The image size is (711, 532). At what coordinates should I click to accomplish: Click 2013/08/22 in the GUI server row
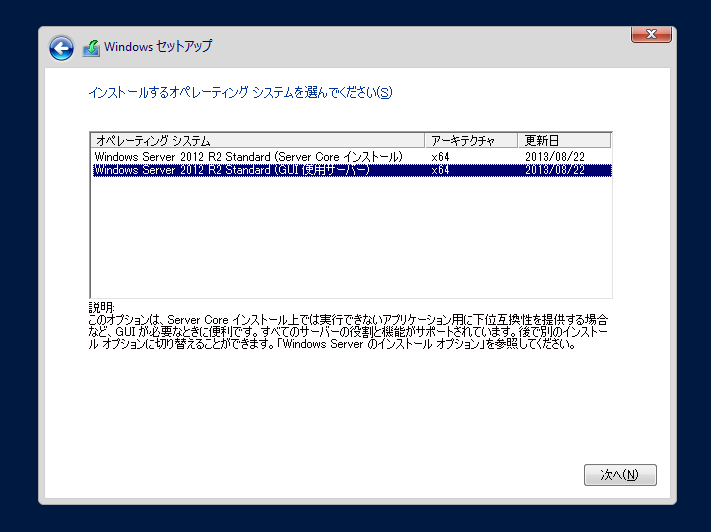(555, 170)
